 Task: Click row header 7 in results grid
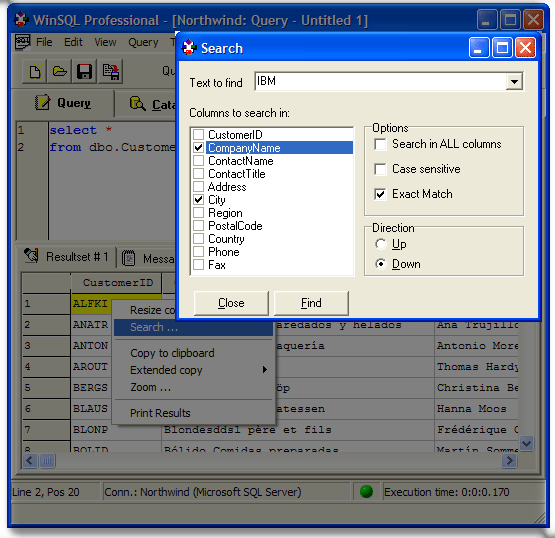point(46,430)
